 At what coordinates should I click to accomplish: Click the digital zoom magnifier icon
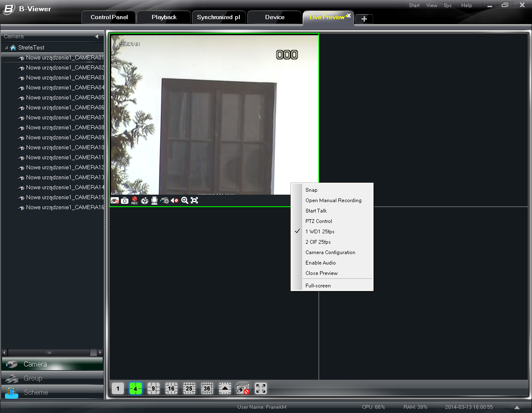185,200
